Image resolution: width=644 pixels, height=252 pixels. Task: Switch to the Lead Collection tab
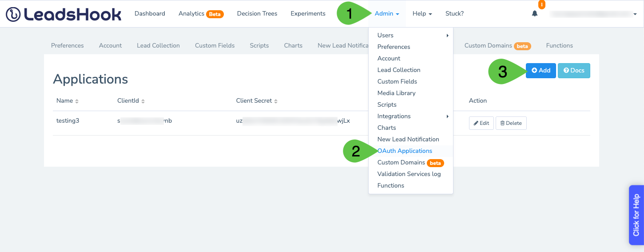point(158,45)
